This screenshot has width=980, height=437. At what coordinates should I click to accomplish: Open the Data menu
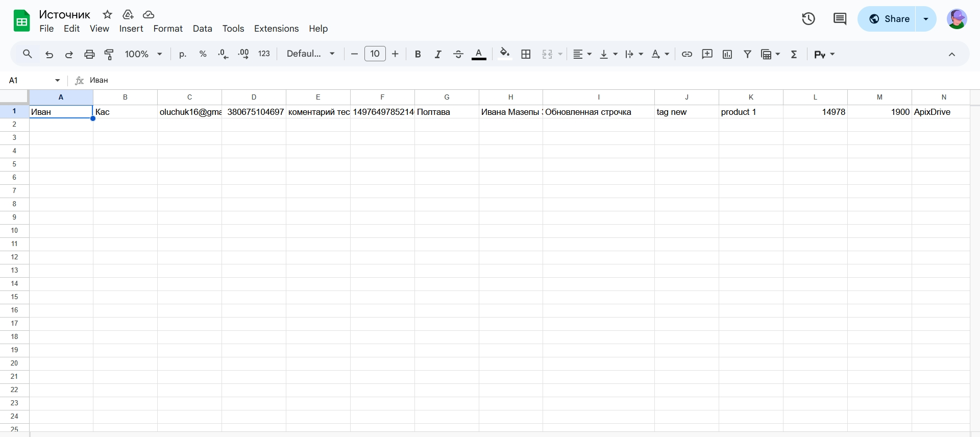[x=203, y=29]
